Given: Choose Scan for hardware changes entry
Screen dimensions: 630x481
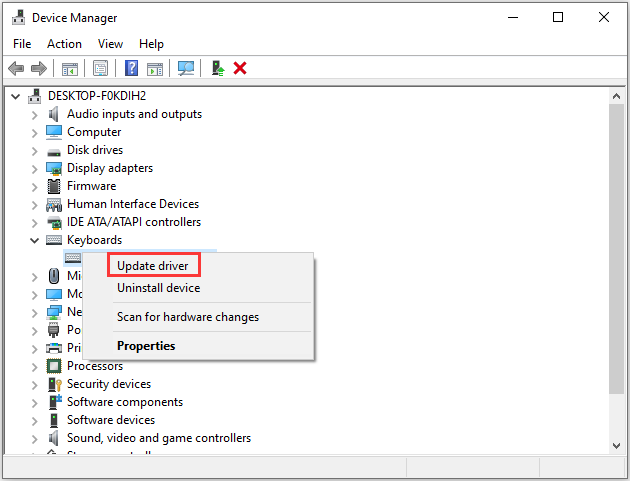Looking at the screenshot, I should [x=188, y=317].
